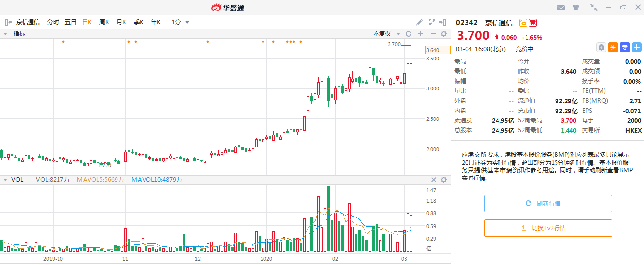Close the VOL indicator panel

pyautogui.click(x=434, y=180)
